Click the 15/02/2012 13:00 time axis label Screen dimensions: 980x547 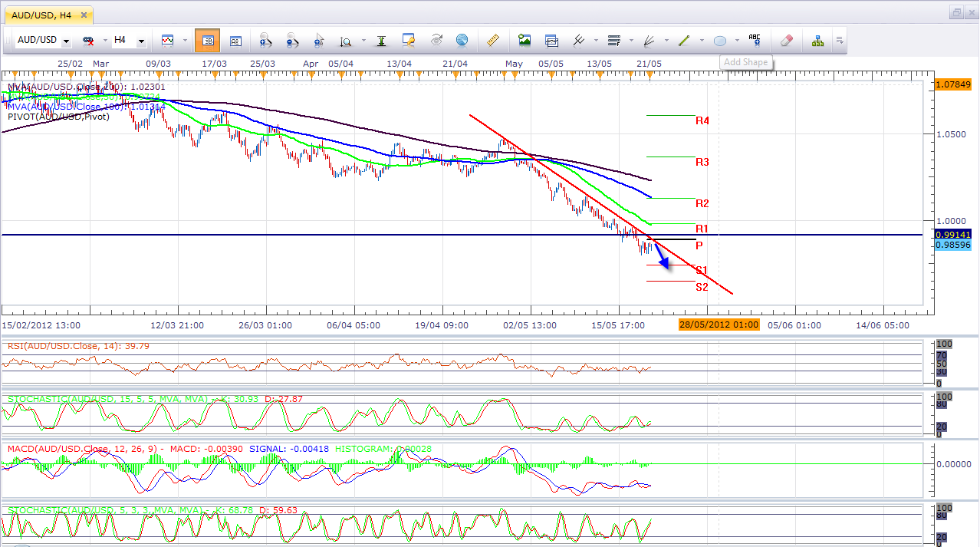click(x=41, y=325)
